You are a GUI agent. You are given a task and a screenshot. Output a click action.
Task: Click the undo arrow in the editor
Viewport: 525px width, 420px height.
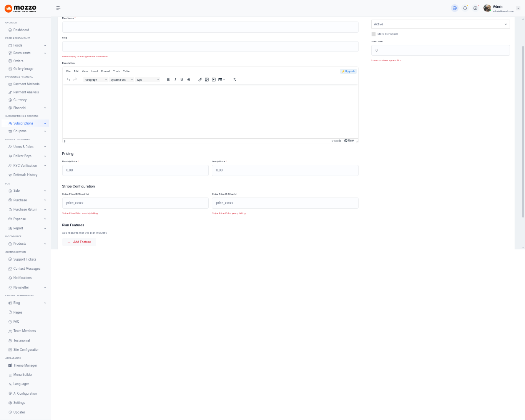click(x=68, y=80)
